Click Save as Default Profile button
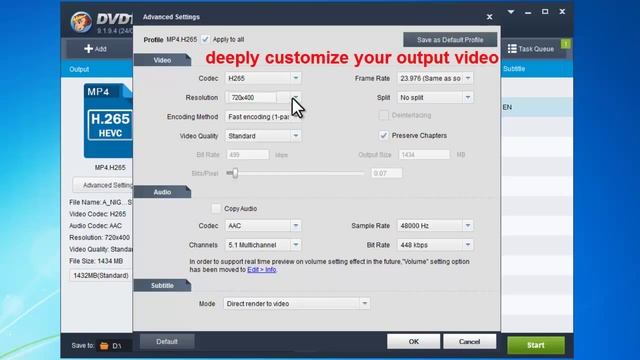Viewport: 640px width, 360px height. click(450, 40)
